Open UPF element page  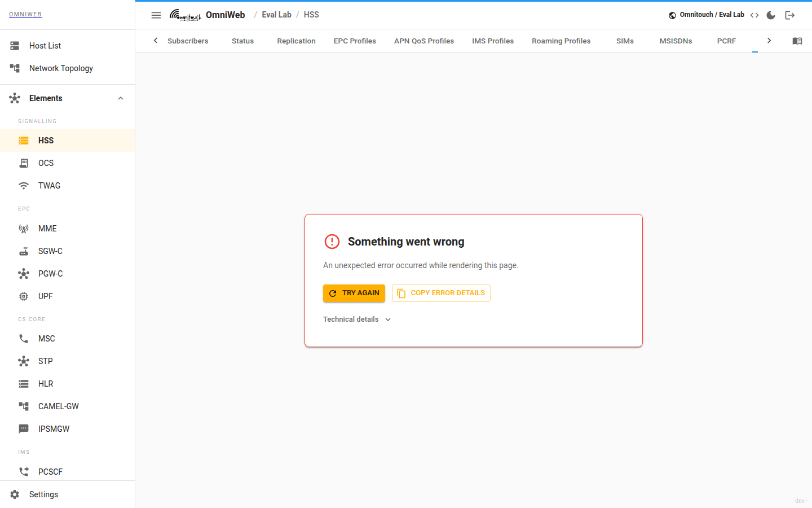click(x=68, y=296)
